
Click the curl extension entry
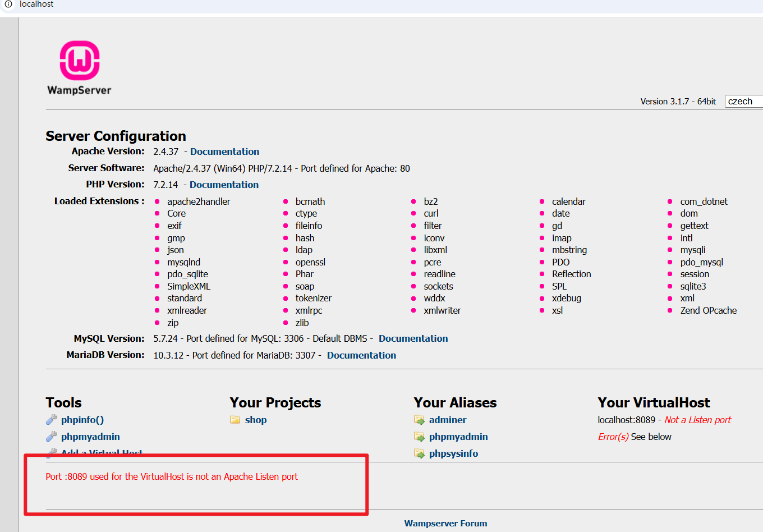431,213
